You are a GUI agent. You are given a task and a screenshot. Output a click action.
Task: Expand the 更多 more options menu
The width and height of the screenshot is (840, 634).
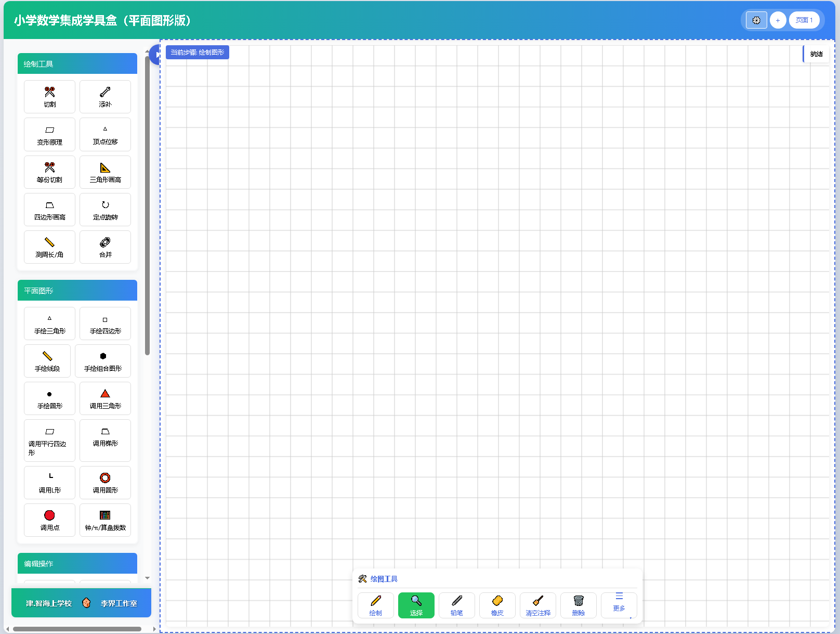point(619,605)
